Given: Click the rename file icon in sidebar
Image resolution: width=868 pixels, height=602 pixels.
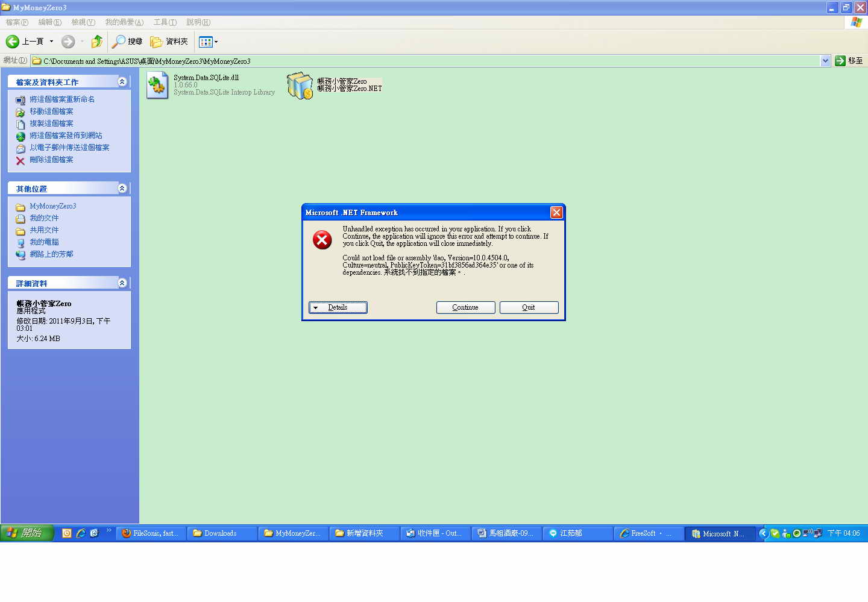Looking at the screenshot, I should 20,100.
